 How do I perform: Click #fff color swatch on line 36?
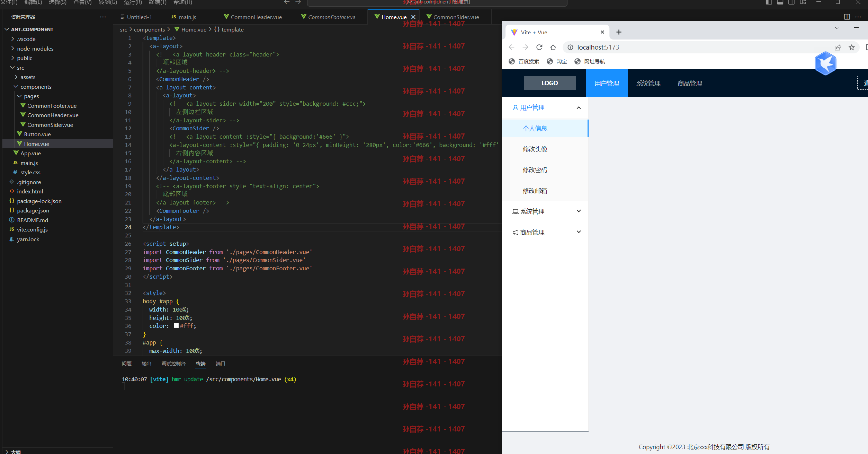[176, 326]
